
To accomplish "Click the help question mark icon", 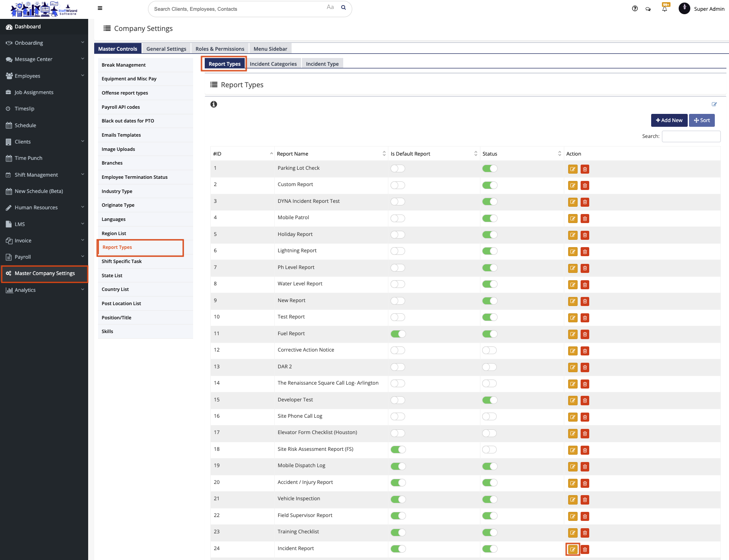I will (635, 9).
